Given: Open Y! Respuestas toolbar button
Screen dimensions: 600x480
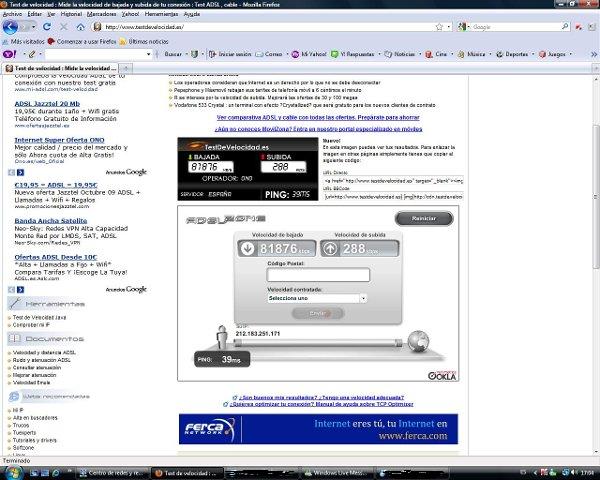Looking at the screenshot, I should point(352,54).
